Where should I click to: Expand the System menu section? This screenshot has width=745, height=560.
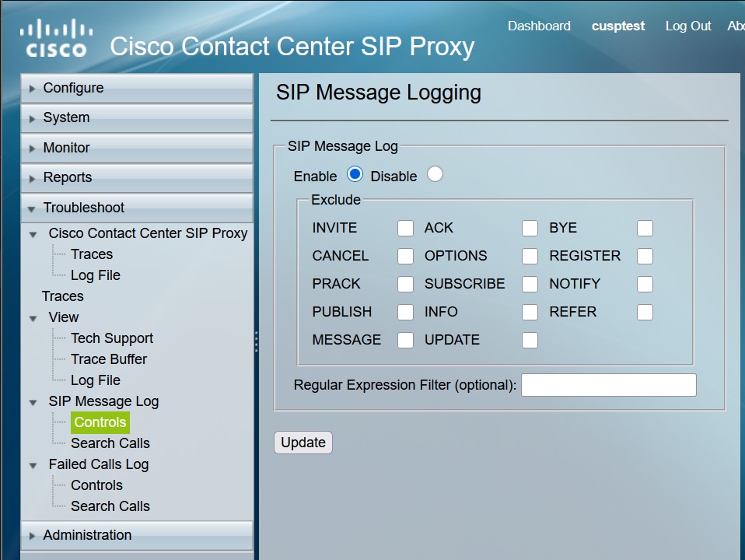(x=137, y=118)
